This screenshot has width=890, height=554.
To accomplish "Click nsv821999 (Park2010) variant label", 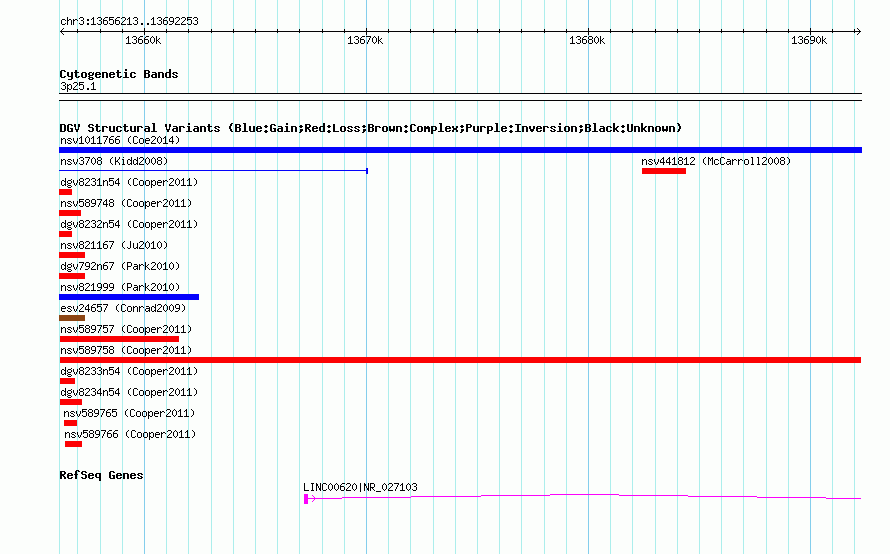I will tap(120, 287).
